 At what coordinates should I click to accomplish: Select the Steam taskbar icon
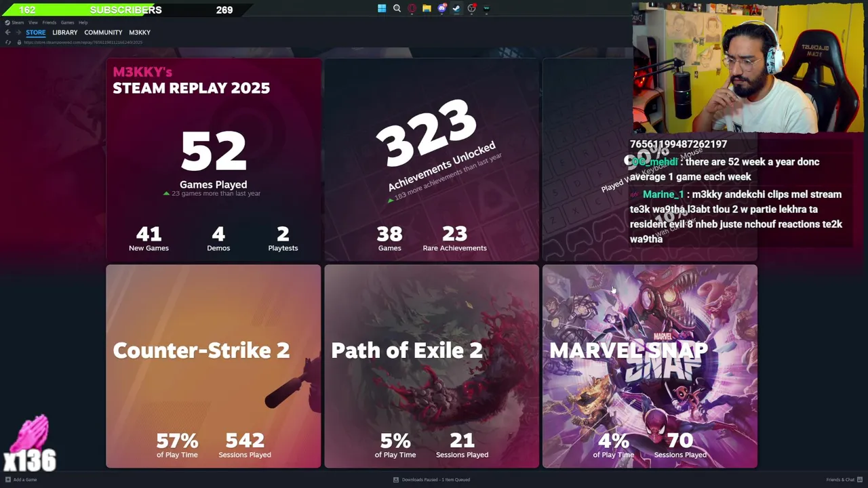(456, 9)
